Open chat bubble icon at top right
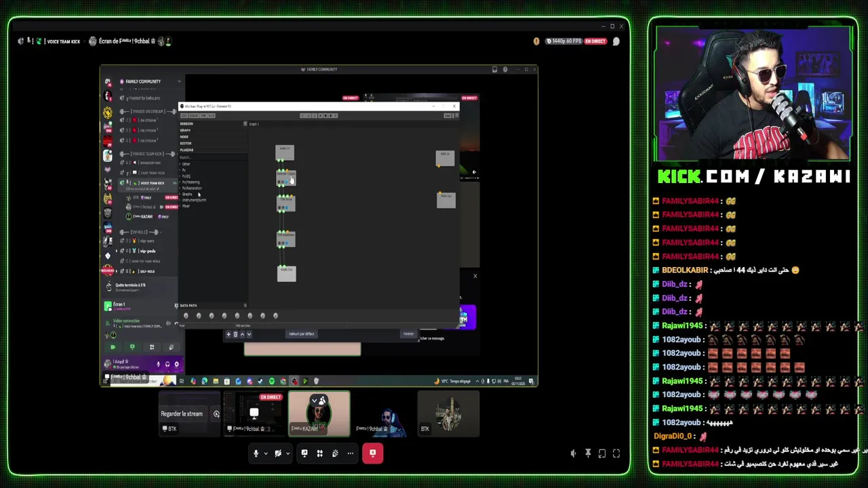Image resolution: width=868 pixels, height=488 pixels. pyautogui.click(x=616, y=41)
